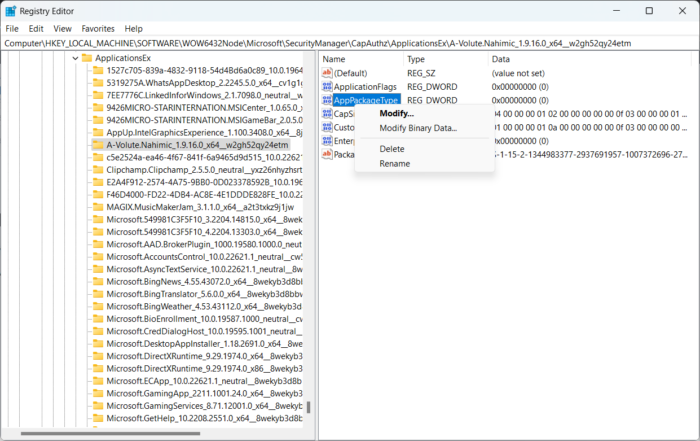Select the Microsoft.BingTranslator key
Viewport: 700px width, 441px height.
click(x=204, y=294)
